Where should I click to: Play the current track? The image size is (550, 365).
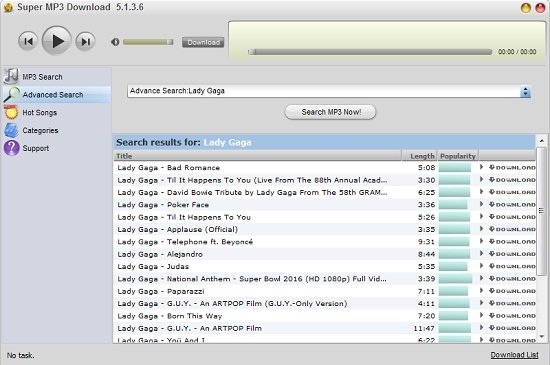(56, 41)
